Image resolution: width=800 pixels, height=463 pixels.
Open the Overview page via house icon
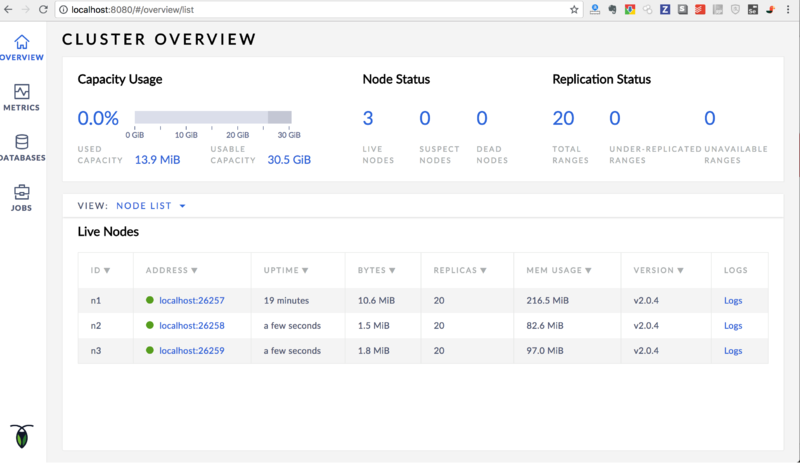[x=22, y=42]
